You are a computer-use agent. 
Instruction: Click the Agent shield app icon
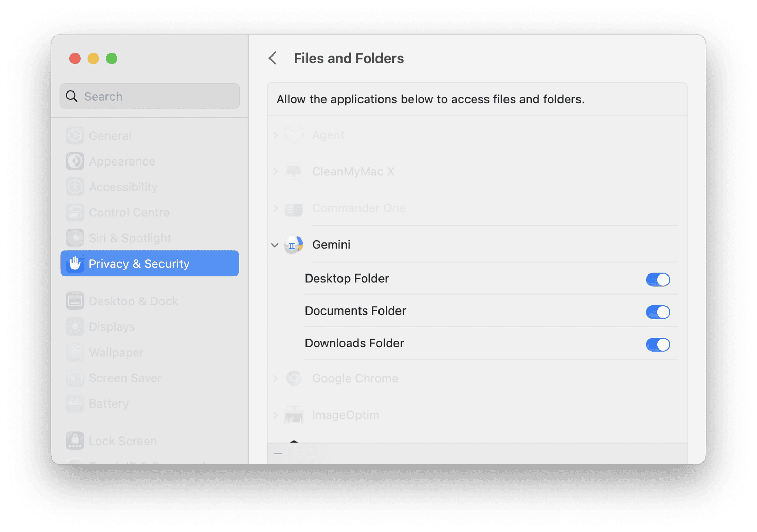[x=294, y=135]
